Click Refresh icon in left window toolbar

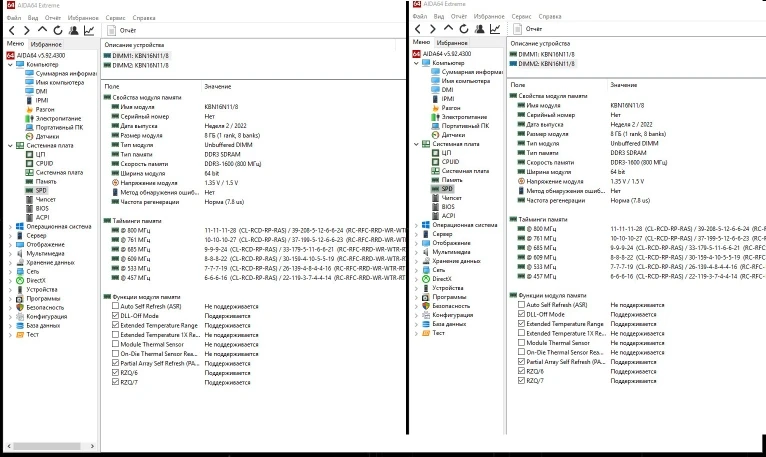click(x=58, y=30)
